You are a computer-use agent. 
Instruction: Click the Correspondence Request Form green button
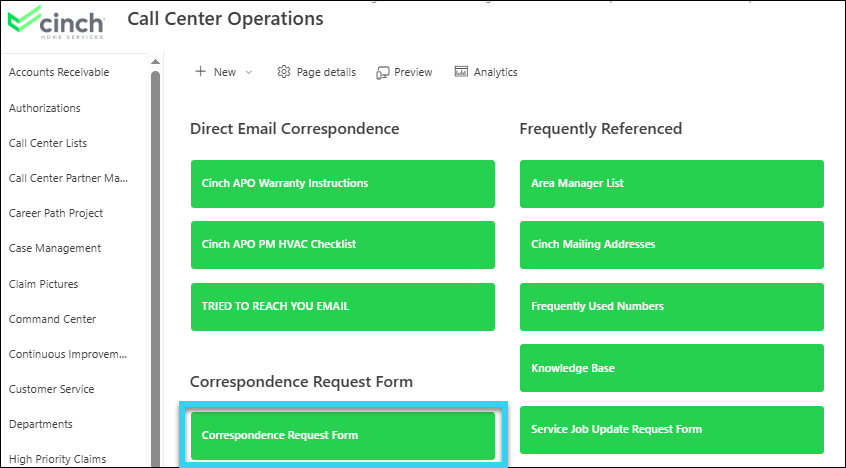click(x=343, y=436)
